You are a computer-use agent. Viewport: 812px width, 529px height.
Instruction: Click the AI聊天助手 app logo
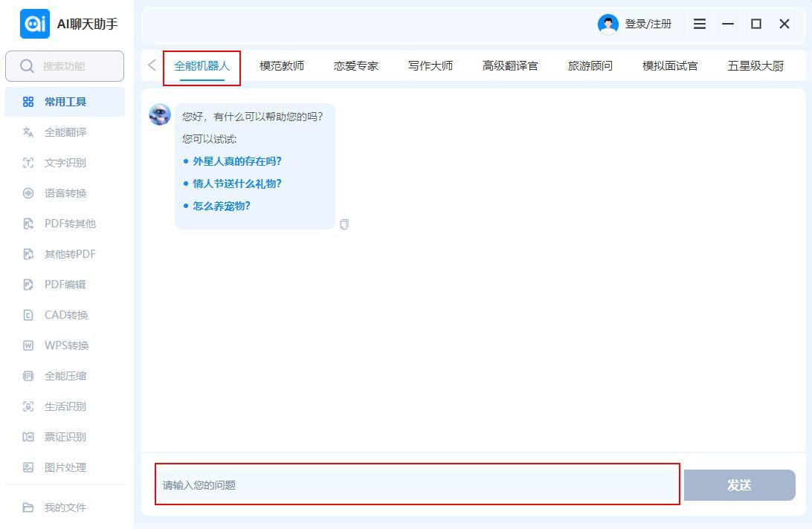tap(35, 24)
